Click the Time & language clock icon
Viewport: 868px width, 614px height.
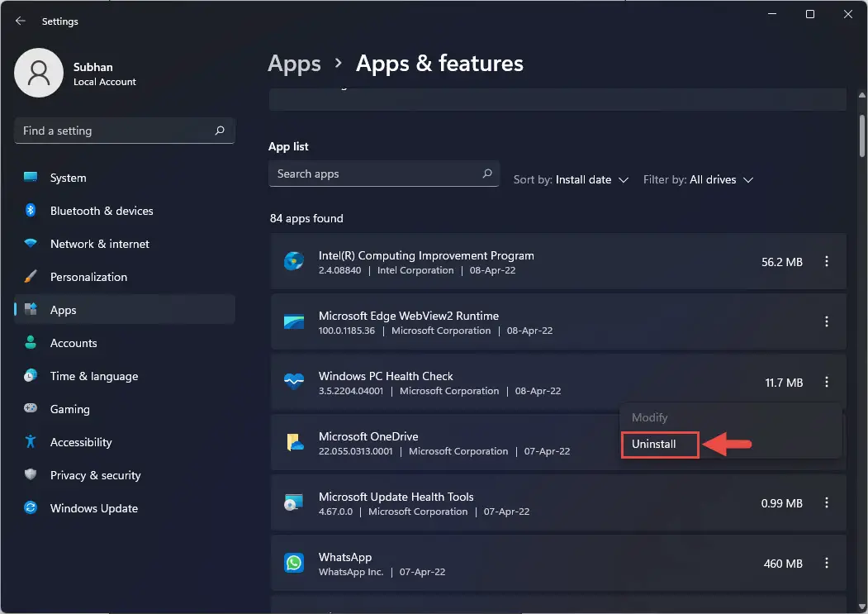[x=31, y=376]
